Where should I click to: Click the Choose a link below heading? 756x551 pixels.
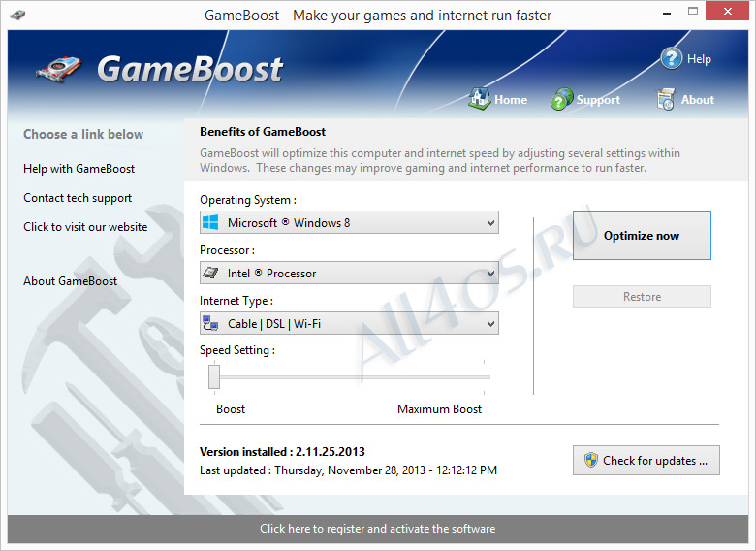pos(83,134)
